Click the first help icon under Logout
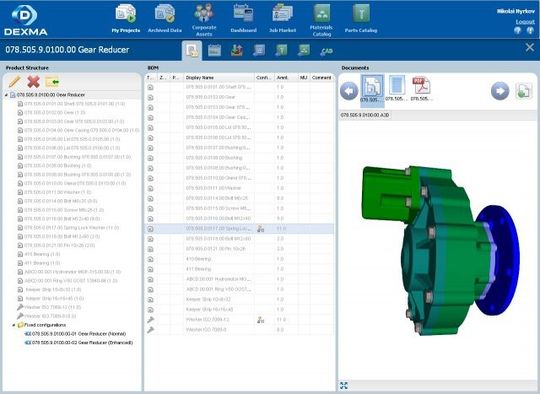 click(517, 30)
